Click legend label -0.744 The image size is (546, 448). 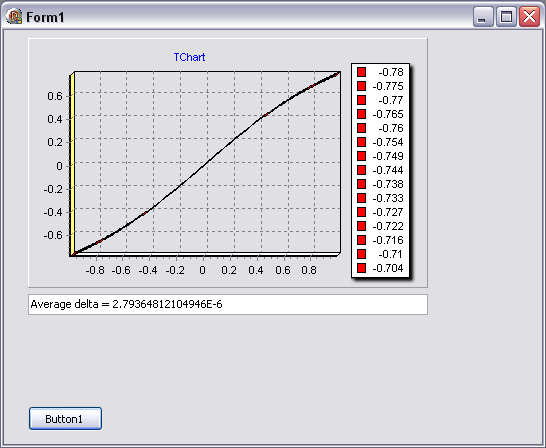pos(388,170)
